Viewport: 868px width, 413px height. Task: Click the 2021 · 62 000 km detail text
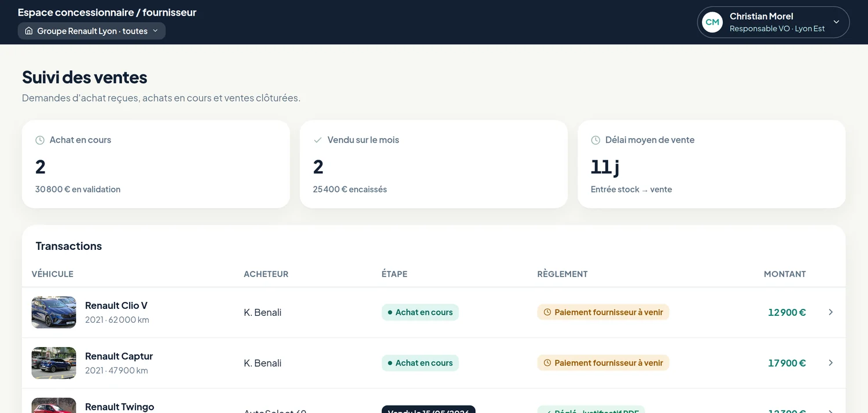click(x=117, y=320)
